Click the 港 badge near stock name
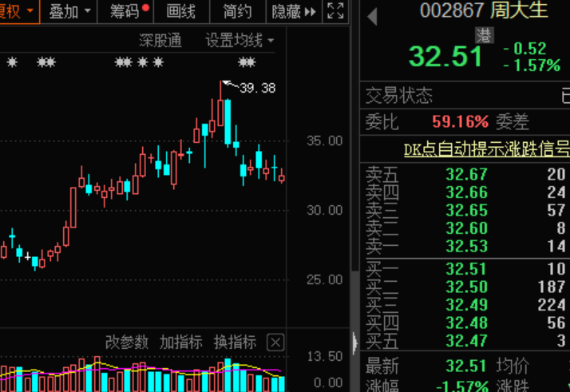 [484, 35]
